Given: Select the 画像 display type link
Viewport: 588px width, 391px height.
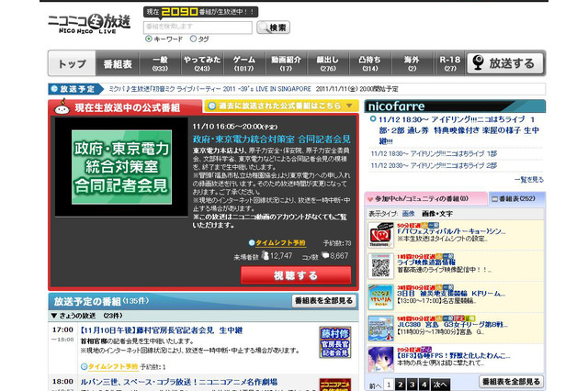Looking at the screenshot, I should click(x=408, y=214).
